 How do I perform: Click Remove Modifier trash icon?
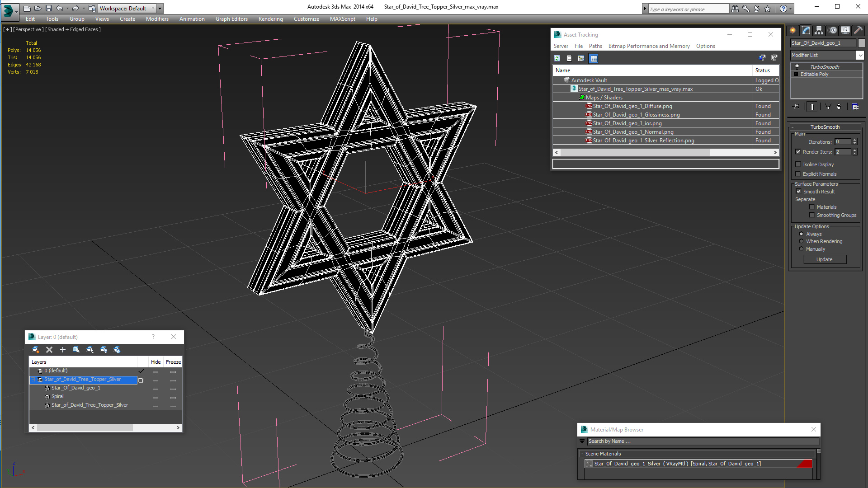point(839,107)
